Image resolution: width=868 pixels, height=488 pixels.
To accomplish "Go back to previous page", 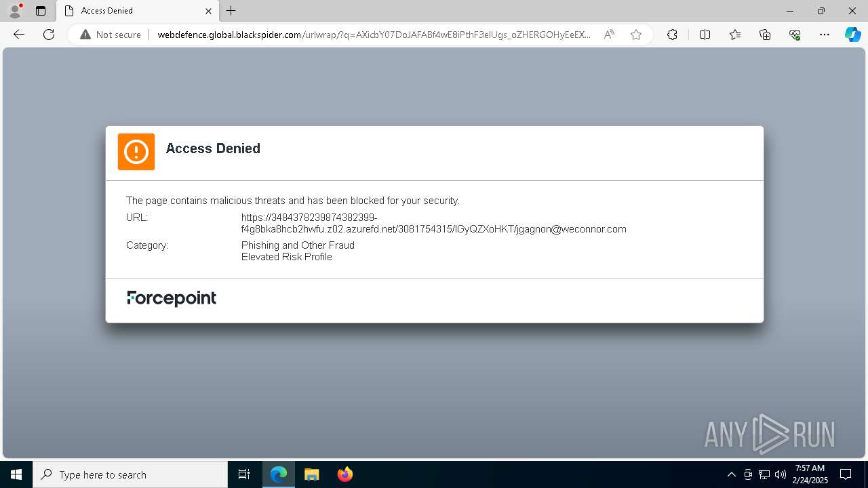I will (x=19, y=35).
